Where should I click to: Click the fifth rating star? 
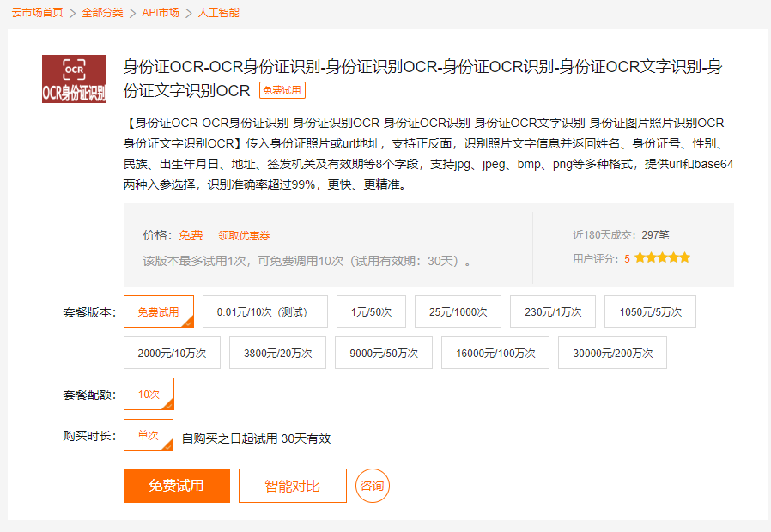(684, 256)
